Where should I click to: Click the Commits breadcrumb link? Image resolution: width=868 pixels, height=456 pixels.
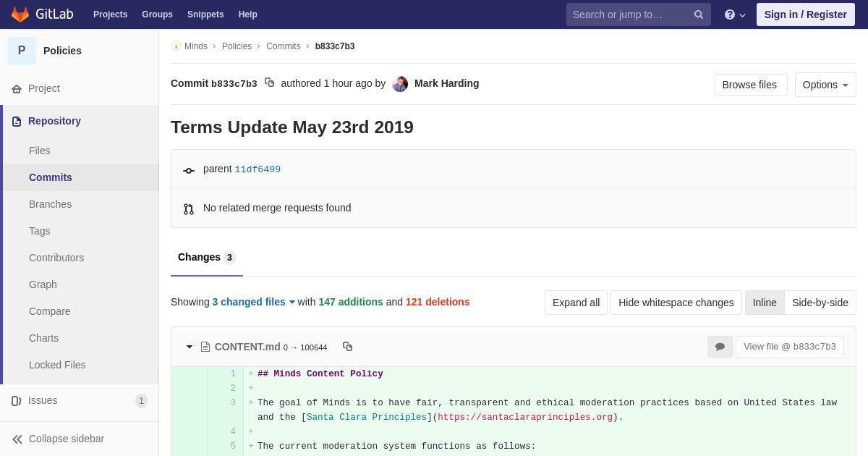[284, 46]
